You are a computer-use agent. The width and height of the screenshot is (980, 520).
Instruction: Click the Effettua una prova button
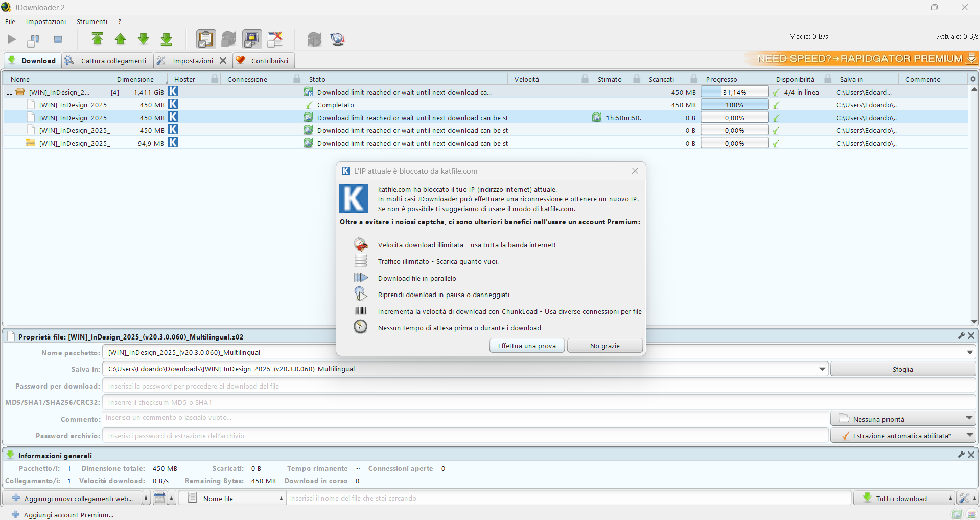(x=527, y=346)
